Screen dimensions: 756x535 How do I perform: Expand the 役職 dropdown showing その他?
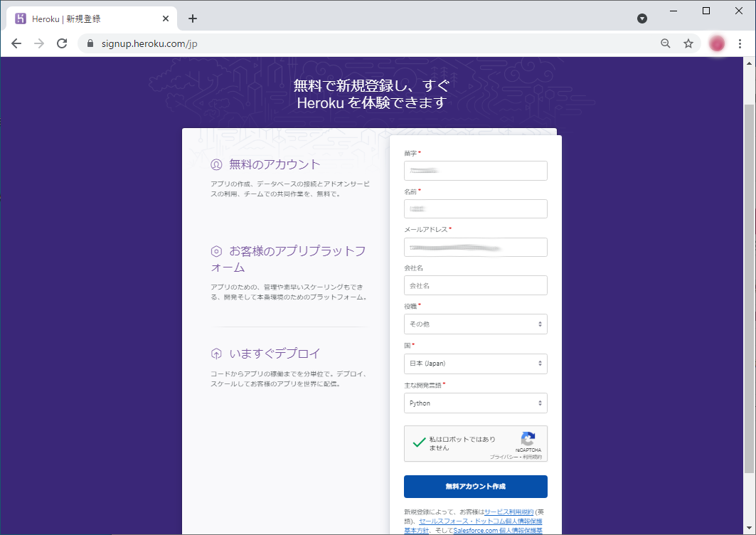475,324
